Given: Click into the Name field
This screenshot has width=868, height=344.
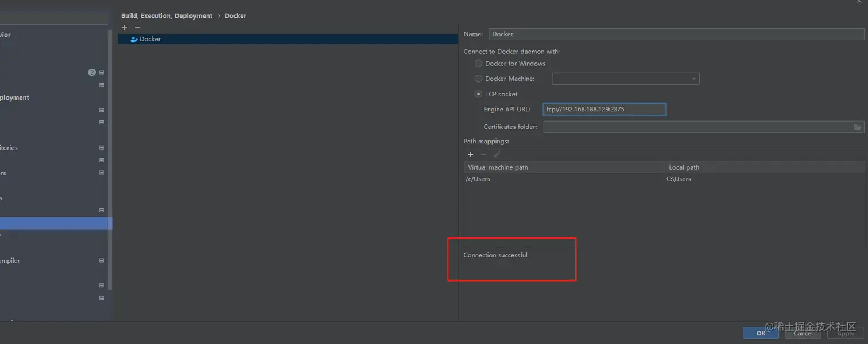Looking at the screenshot, I should [x=676, y=34].
